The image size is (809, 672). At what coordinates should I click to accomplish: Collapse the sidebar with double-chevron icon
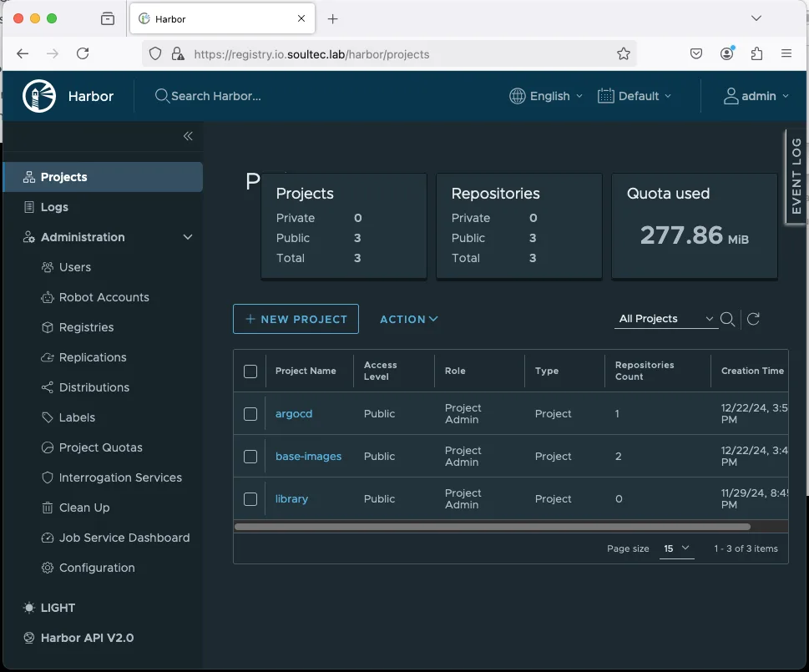point(188,136)
